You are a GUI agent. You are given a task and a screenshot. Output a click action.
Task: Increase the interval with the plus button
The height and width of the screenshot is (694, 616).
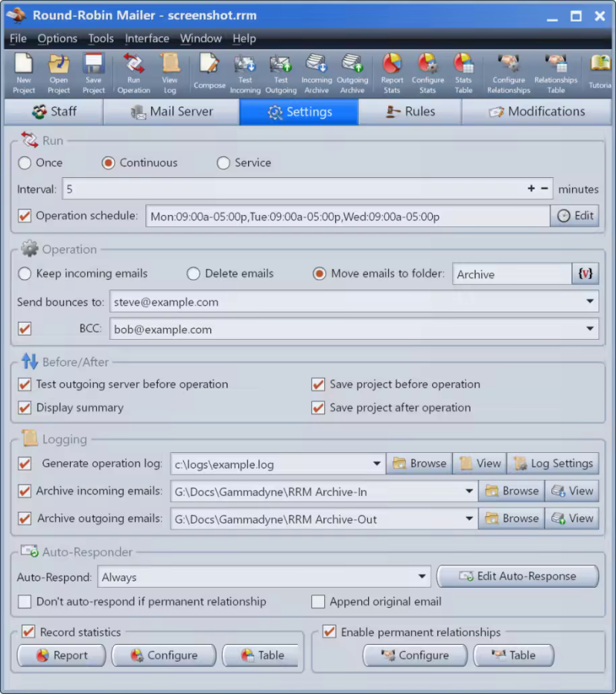pyautogui.click(x=531, y=189)
